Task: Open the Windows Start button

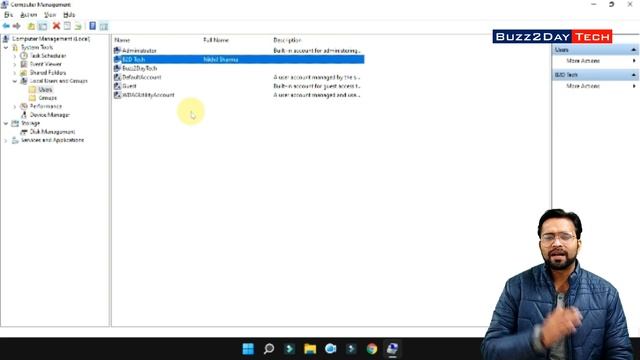Action: pos(248,349)
